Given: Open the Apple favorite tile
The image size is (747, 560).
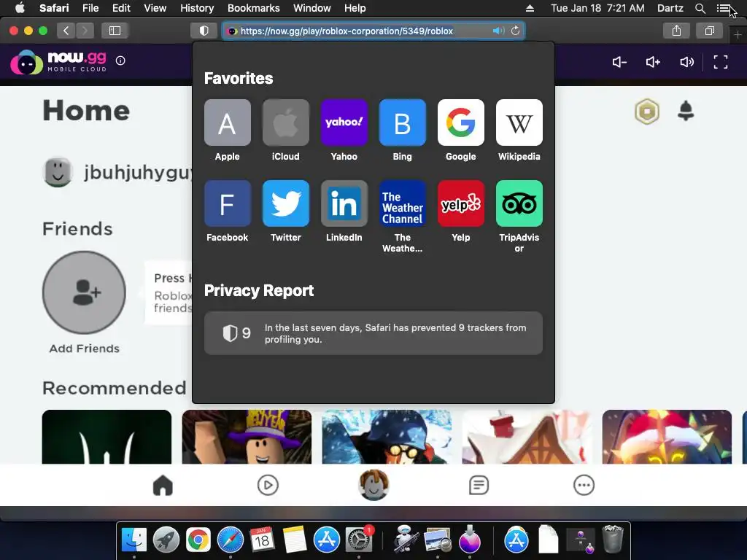Looking at the screenshot, I should click(x=228, y=122).
